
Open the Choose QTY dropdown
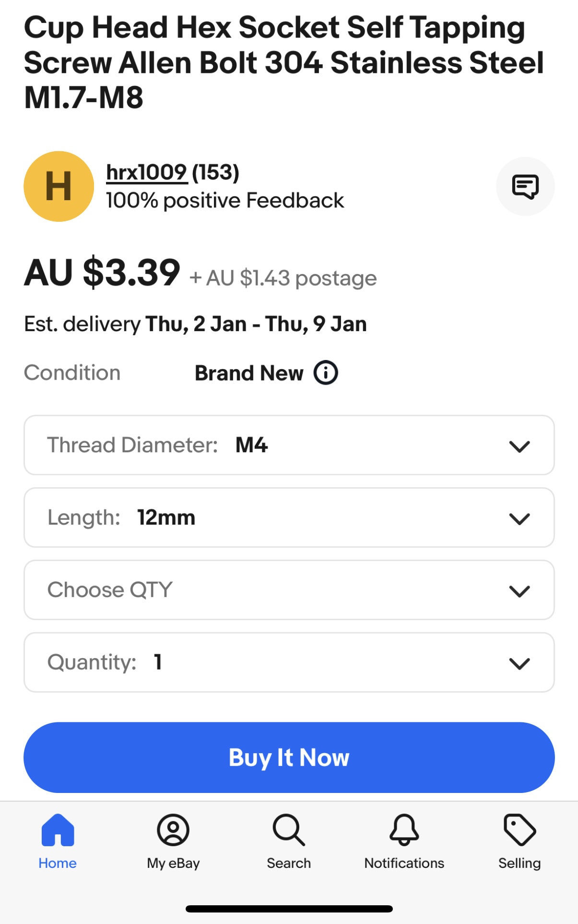289,590
